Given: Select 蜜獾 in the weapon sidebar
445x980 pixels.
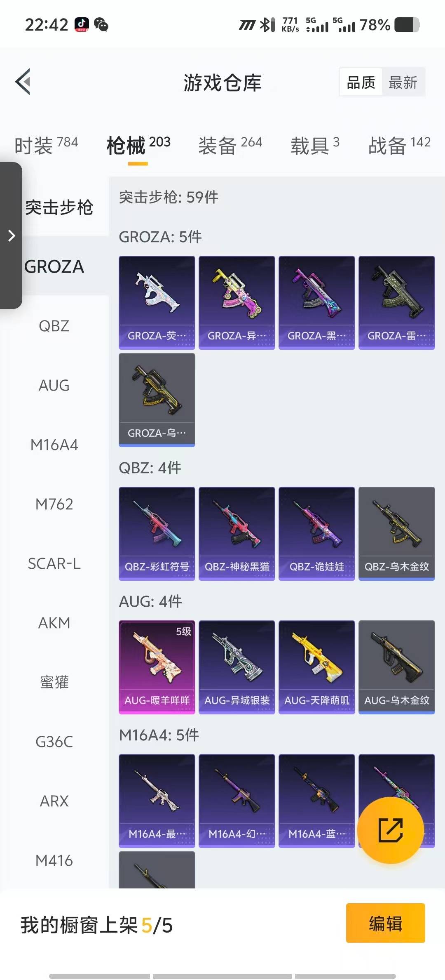Looking at the screenshot, I should 54,682.
